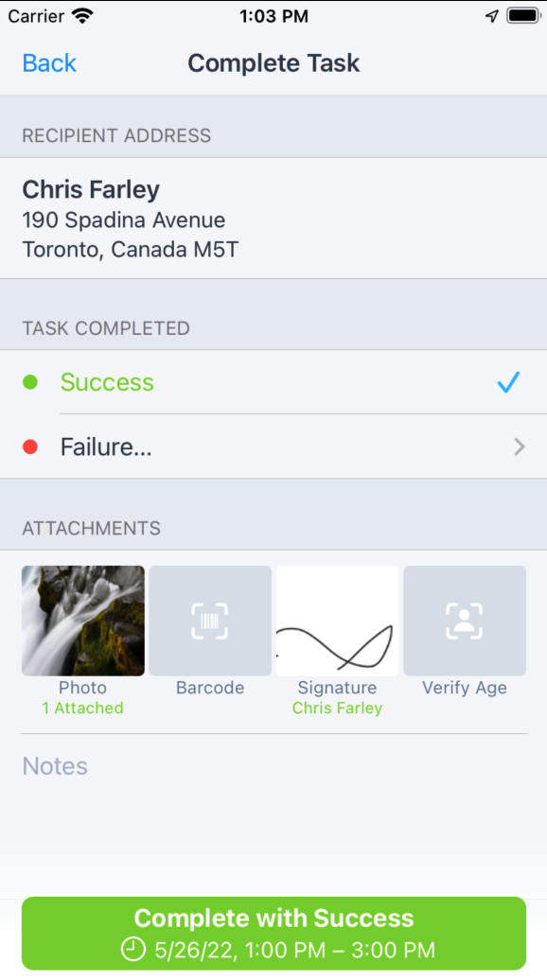The width and height of the screenshot is (547, 980).
Task: Tap the Wi-Fi icon in status bar
Action: [x=82, y=16]
